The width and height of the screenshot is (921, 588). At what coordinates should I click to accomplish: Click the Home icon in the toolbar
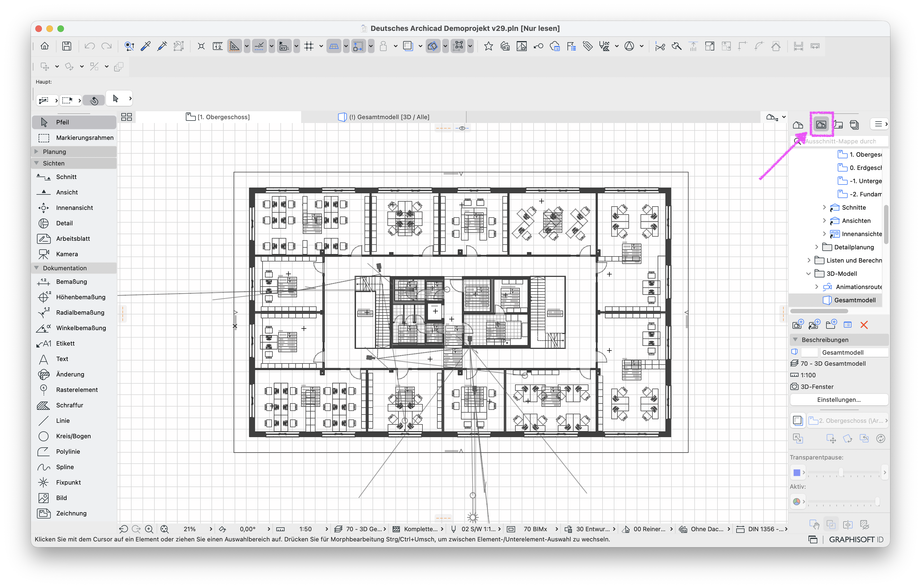click(45, 46)
